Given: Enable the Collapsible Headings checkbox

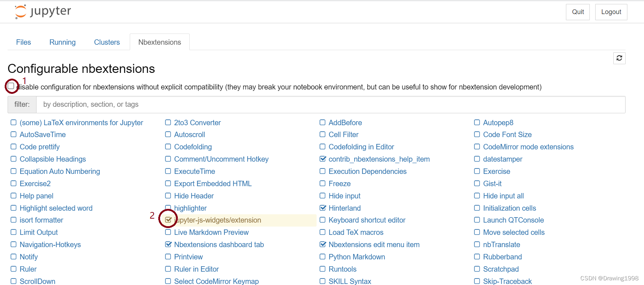Looking at the screenshot, I should [x=14, y=159].
